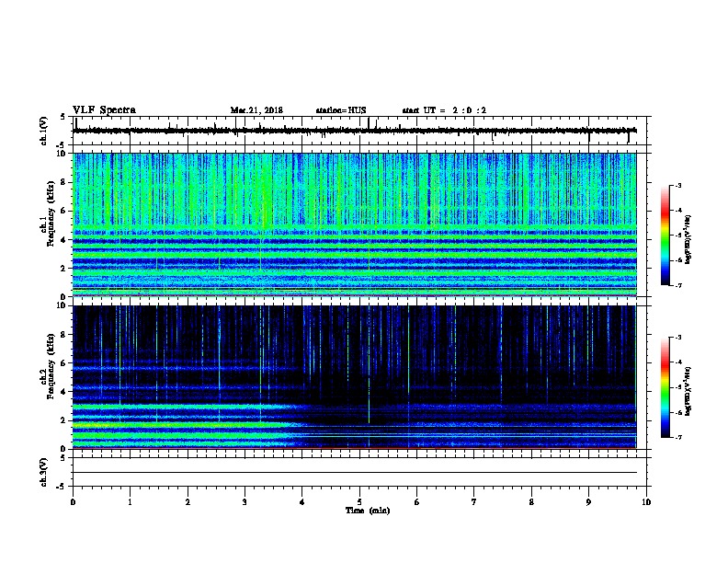This screenshot has width=728, height=563.
Task: Select the "start UT = 2:0:2" text
Action: pos(444,110)
